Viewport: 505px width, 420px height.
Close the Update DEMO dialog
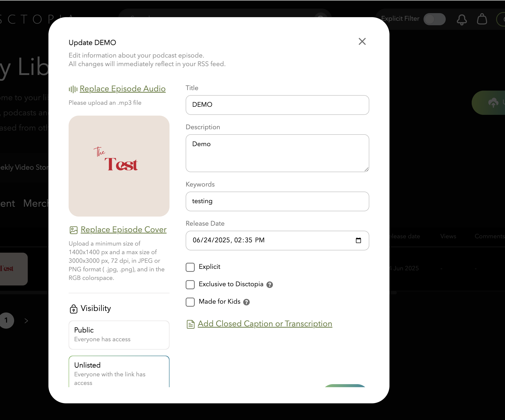coord(362,41)
